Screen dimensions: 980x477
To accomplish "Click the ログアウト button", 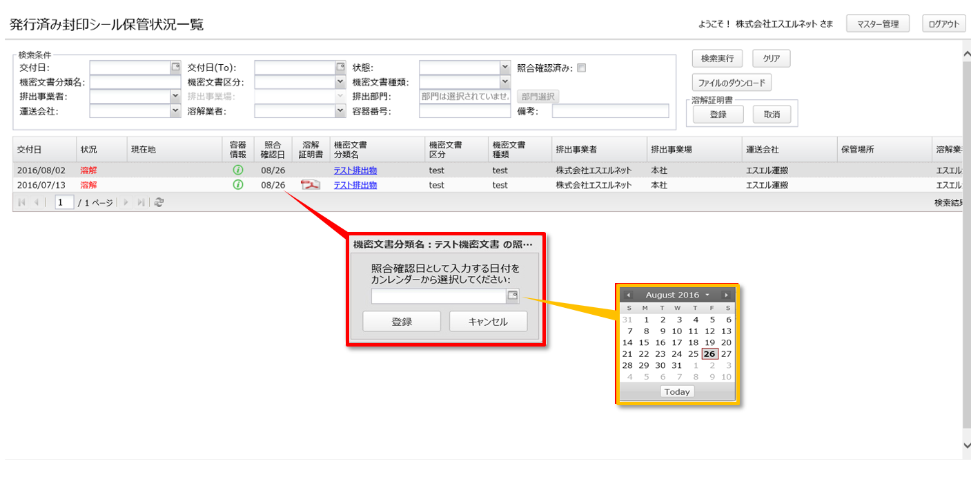I will pyautogui.click(x=943, y=24).
